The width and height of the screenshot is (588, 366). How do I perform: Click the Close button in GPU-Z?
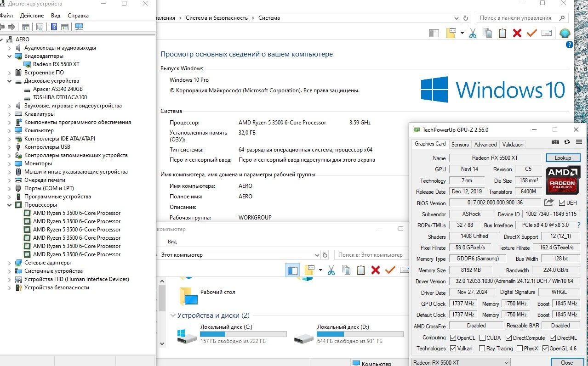[567, 362]
